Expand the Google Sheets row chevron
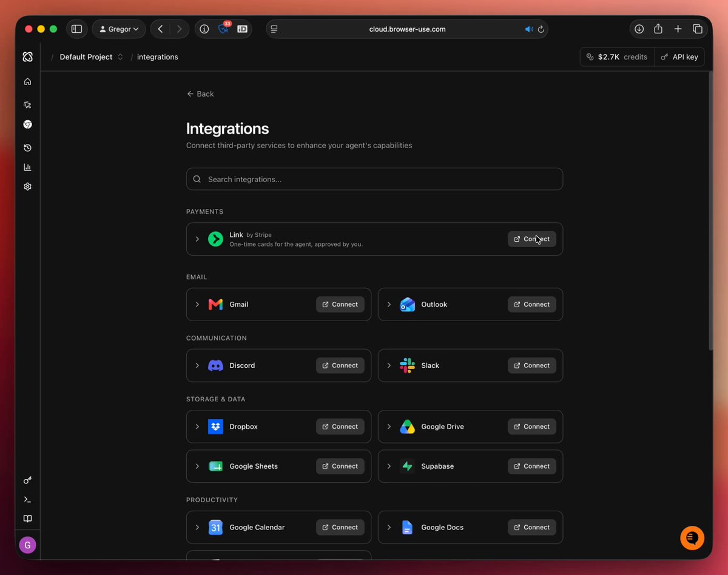Screen dimensions: 728x575 tap(197, 466)
